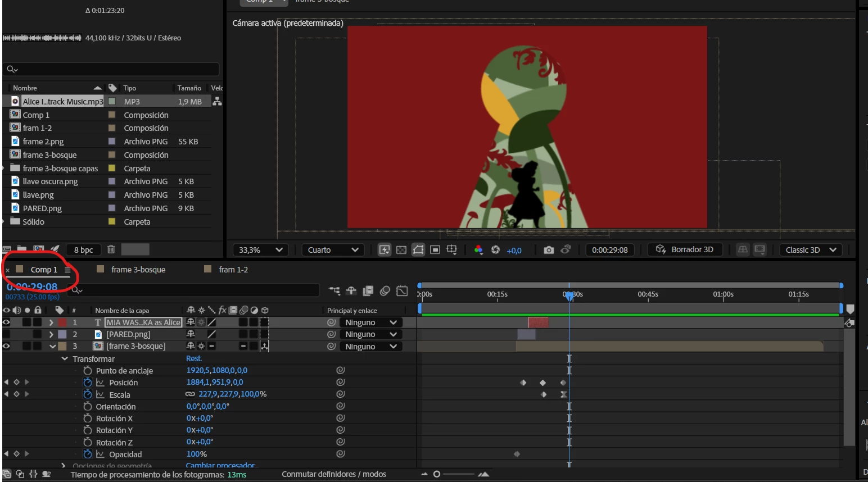The height and width of the screenshot is (482, 868).
Task: Select the Comp 1 timeline tab
Action: point(44,270)
